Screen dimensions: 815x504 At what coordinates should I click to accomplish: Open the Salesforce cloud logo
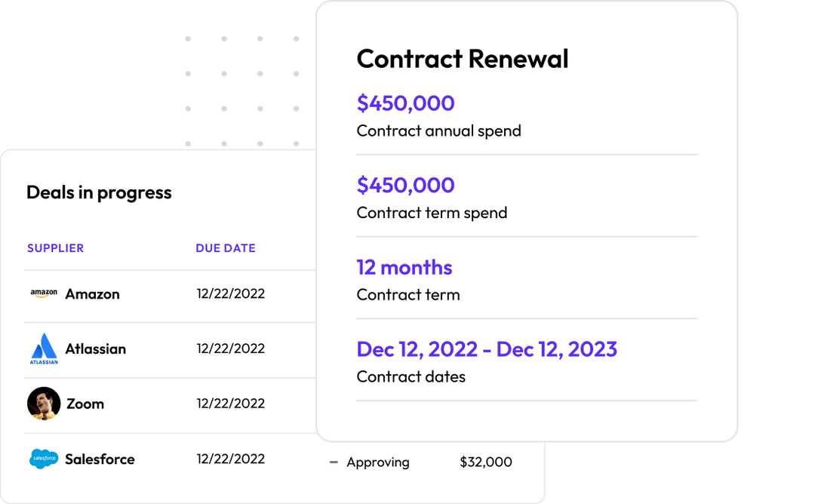click(44, 459)
